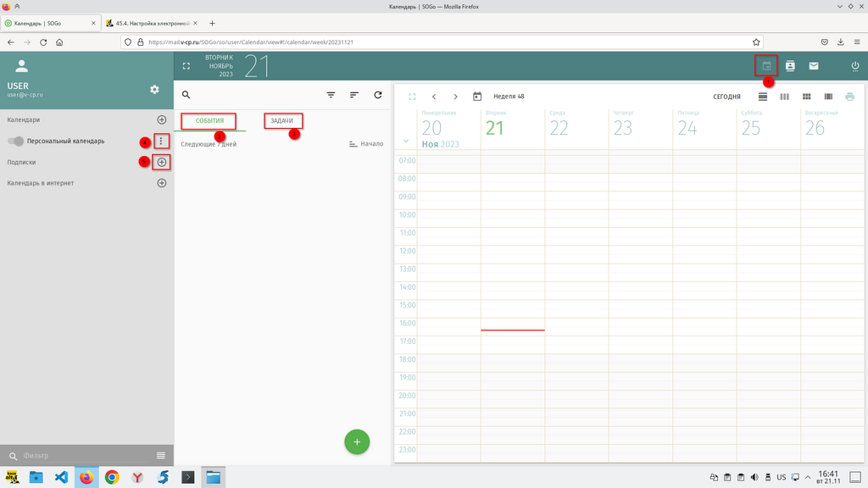
Task: Add a new calendar under Календари
Action: (x=162, y=120)
